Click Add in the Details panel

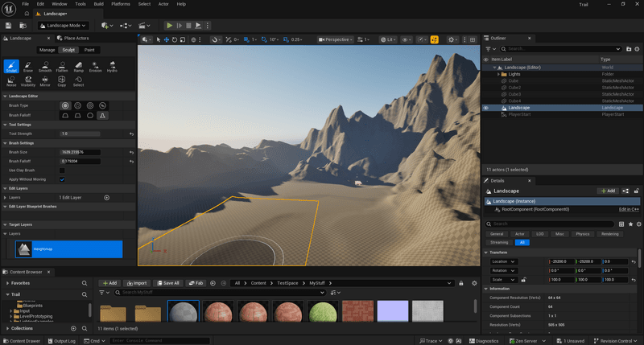[608, 191]
